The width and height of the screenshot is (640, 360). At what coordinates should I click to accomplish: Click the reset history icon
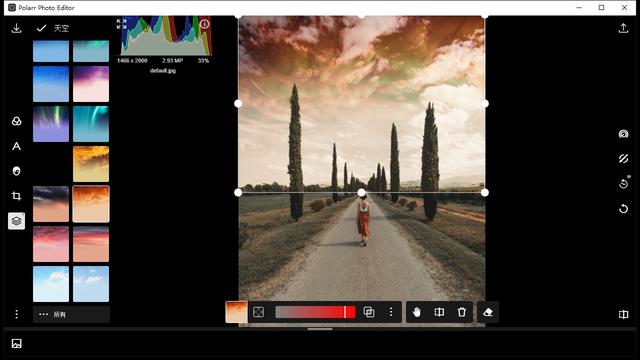pos(623,209)
